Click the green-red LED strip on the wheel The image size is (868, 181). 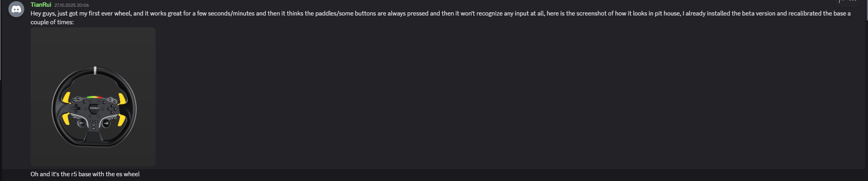coord(94,97)
